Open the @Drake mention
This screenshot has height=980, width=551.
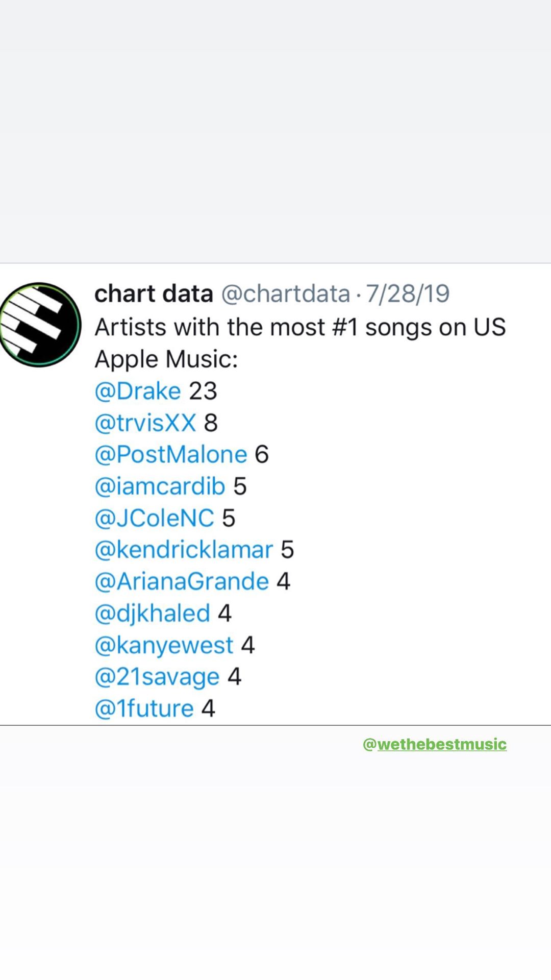click(x=138, y=391)
